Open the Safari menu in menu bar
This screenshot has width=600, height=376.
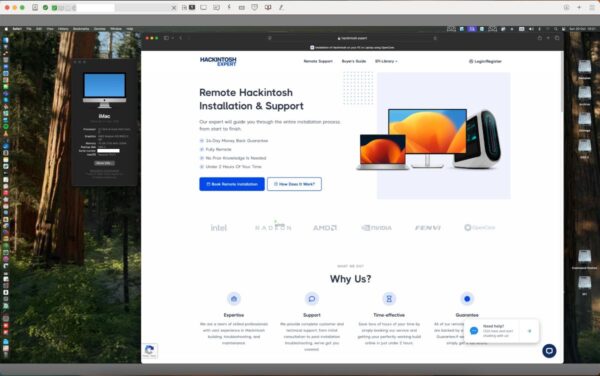(x=17, y=29)
